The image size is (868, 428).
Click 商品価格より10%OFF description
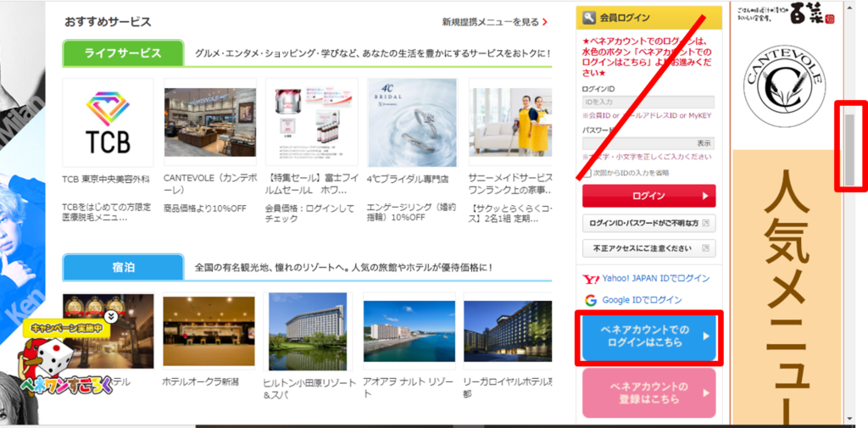tap(205, 208)
